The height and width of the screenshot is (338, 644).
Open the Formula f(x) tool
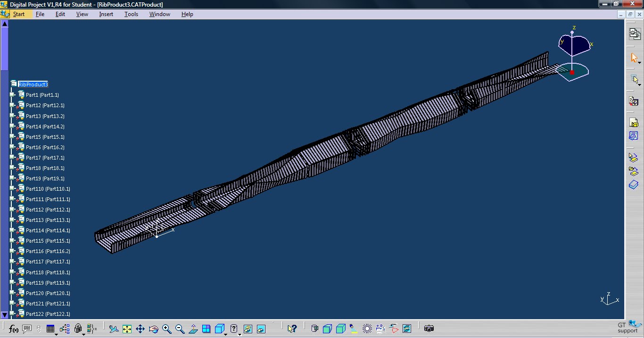pyautogui.click(x=14, y=329)
